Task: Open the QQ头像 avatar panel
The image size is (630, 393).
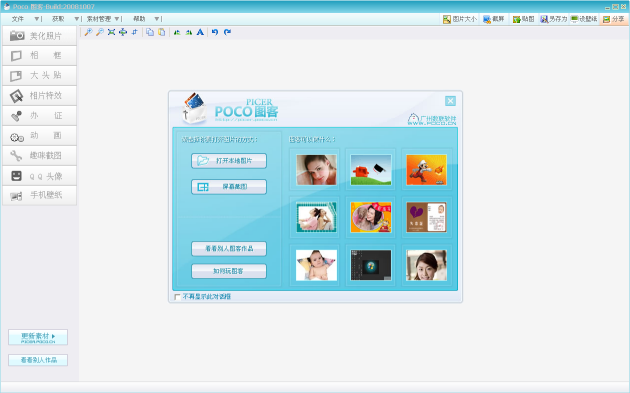Action: (39, 176)
